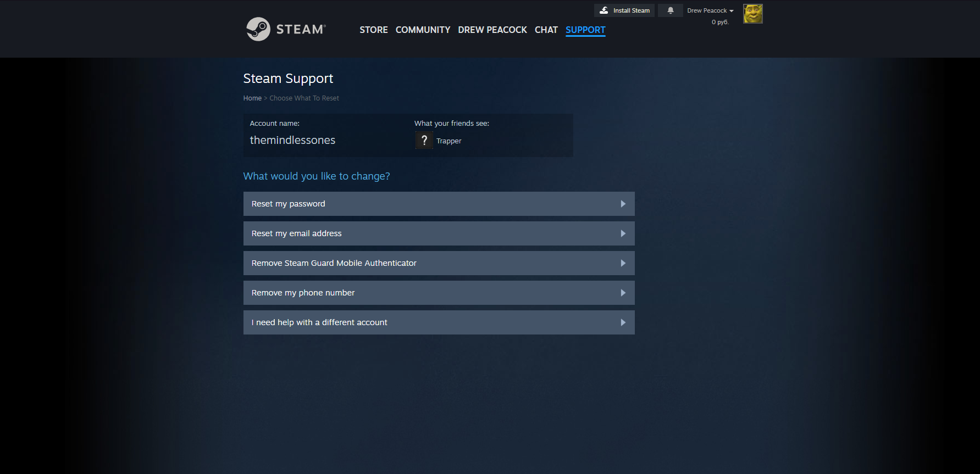
Task: Choose I need help with a different account
Action: 439,322
